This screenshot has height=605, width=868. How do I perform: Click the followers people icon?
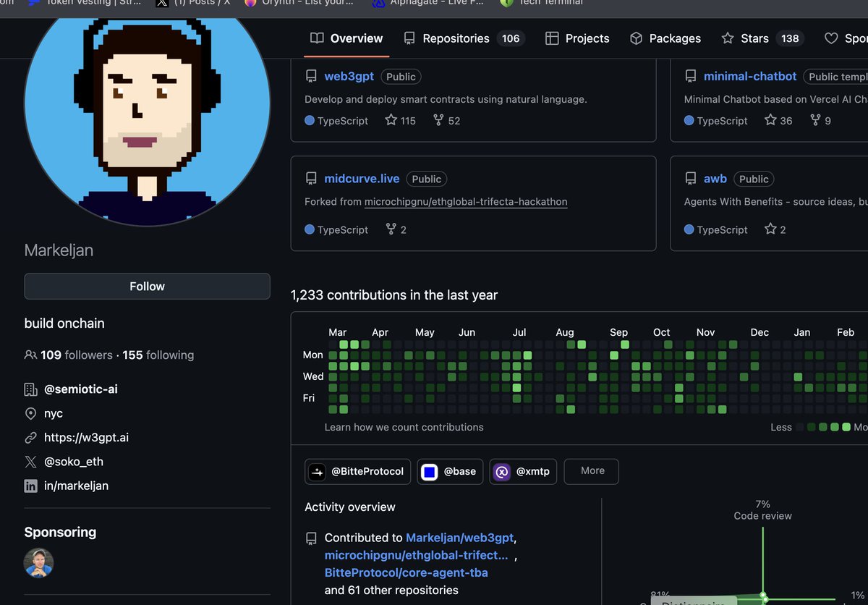click(30, 355)
